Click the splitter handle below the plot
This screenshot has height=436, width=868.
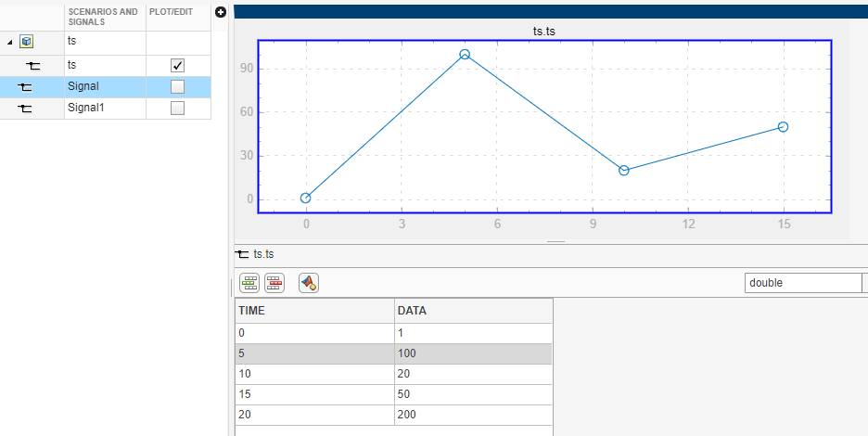pos(555,242)
